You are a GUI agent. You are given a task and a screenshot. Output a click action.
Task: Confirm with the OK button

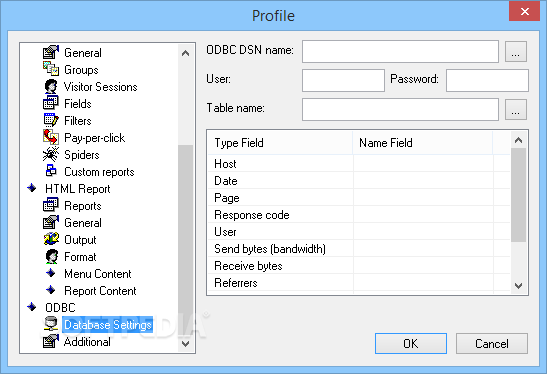pos(411,344)
